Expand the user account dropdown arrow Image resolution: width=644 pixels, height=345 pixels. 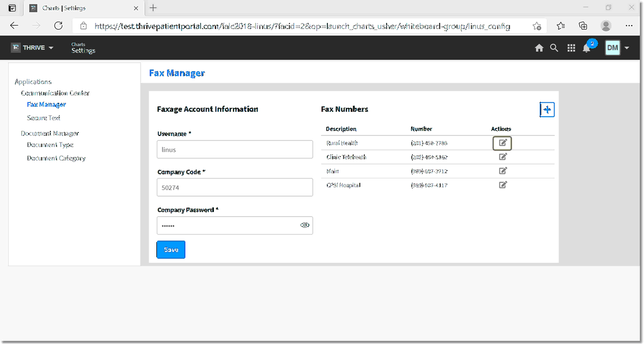point(627,48)
